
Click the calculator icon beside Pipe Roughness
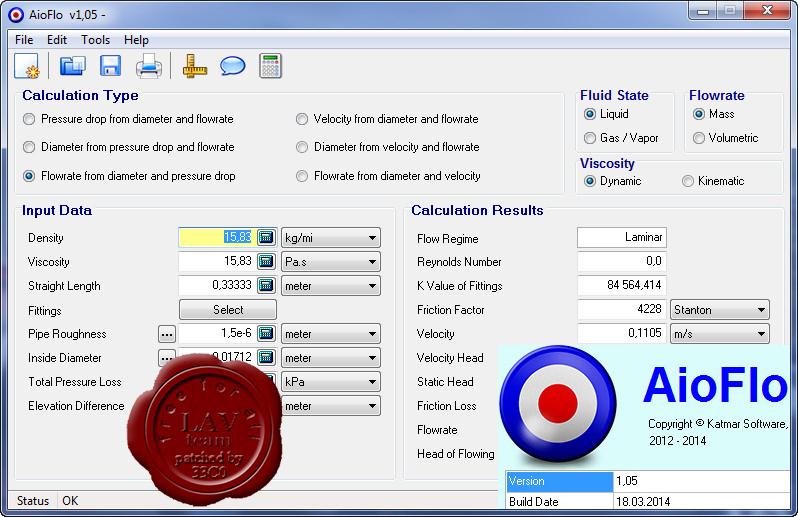click(x=266, y=333)
